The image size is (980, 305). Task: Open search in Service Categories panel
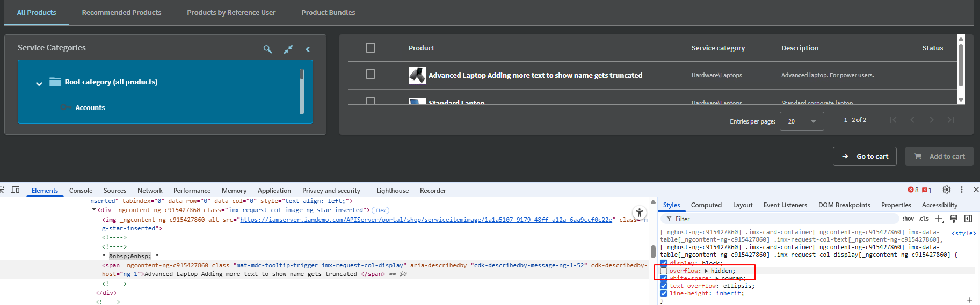[267, 49]
